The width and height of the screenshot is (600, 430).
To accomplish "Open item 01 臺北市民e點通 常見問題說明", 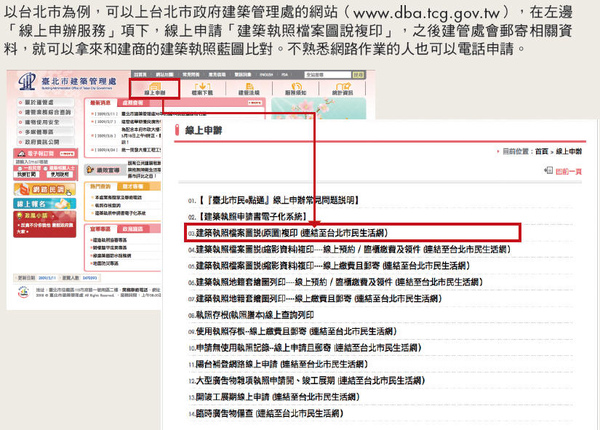I will (274, 200).
